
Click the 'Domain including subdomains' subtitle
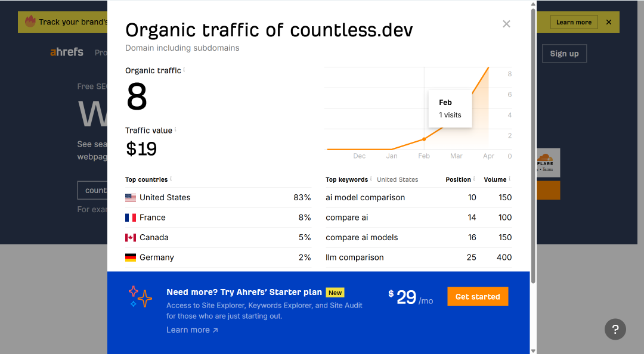[x=182, y=48]
